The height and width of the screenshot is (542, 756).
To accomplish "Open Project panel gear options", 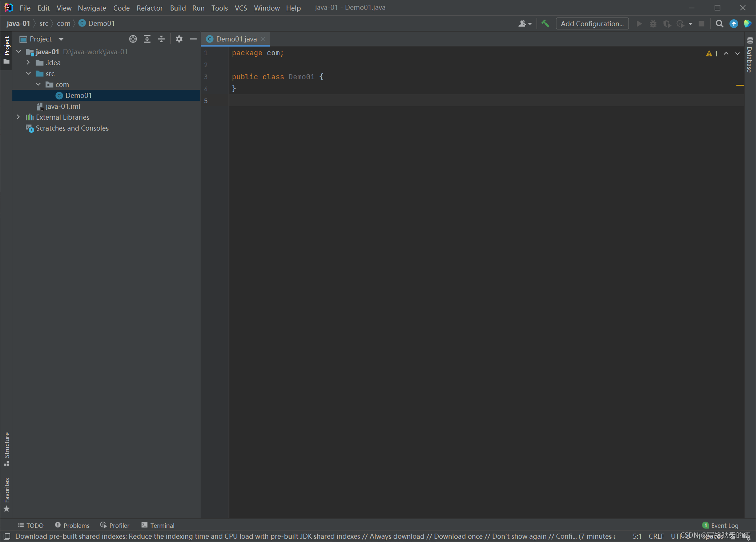I will (179, 39).
